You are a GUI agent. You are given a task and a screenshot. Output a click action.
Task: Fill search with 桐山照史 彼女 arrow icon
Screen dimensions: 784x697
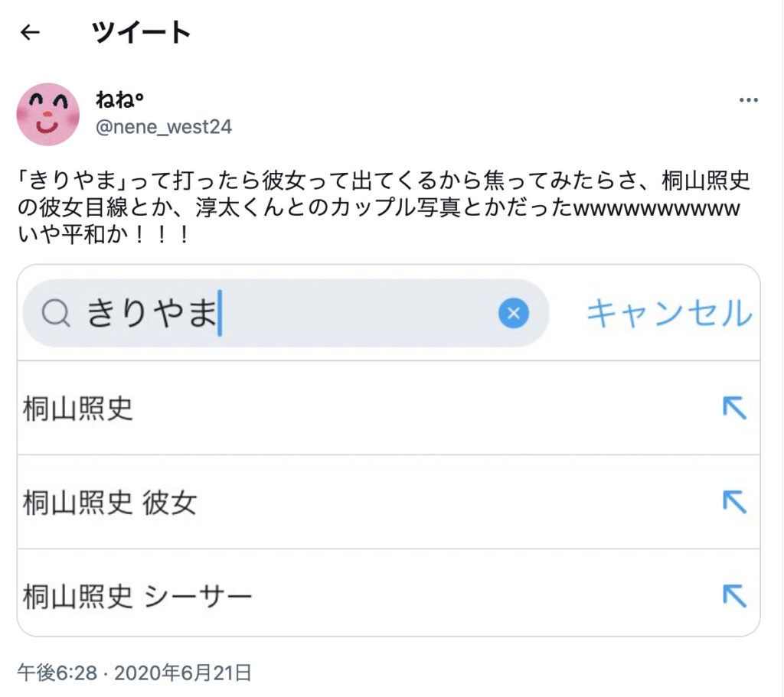pos(734,502)
